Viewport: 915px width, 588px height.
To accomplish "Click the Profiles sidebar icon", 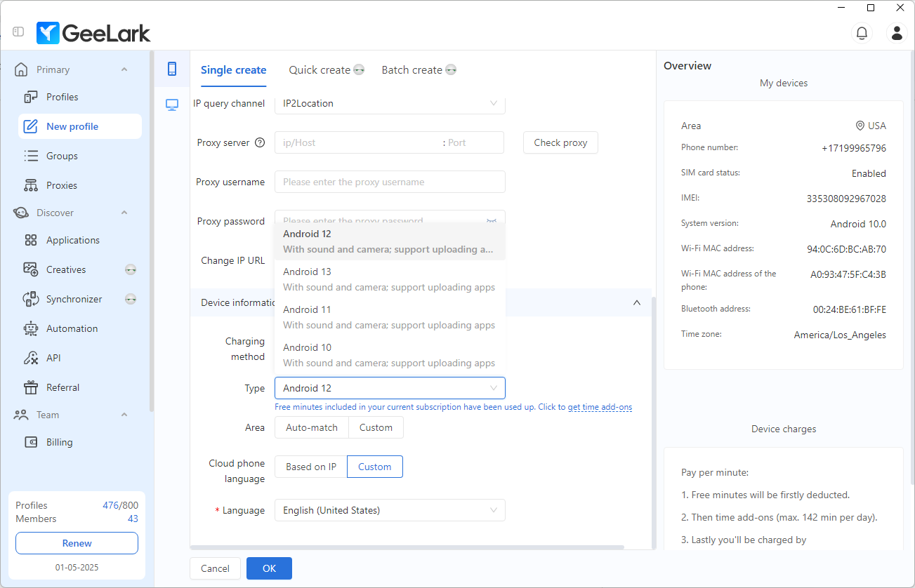I will (x=31, y=97).
